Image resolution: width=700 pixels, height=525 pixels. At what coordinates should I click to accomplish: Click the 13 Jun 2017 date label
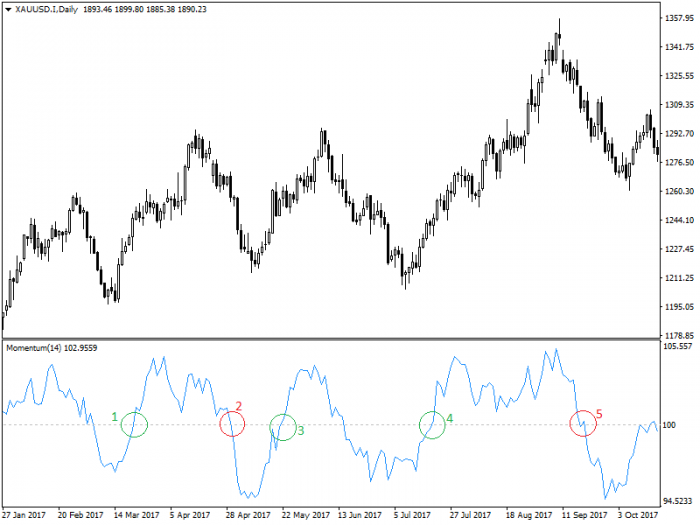[359, 515]
